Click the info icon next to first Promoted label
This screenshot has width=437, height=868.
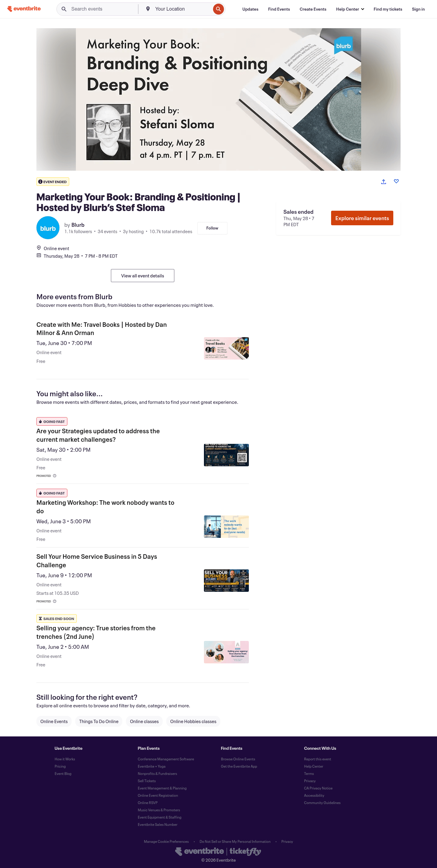pyautogui.click(x=55, y=476)
